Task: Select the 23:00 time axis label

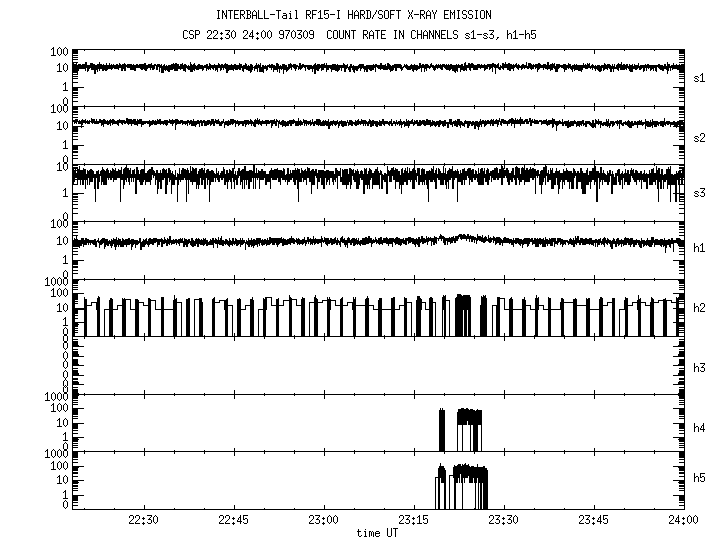Action: [323, 521]
